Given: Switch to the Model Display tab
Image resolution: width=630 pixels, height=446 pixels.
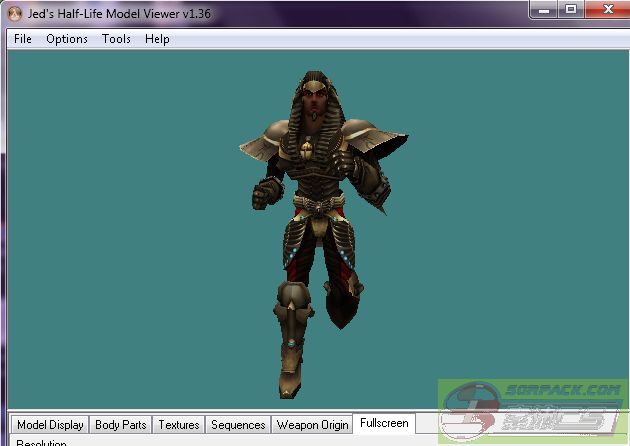Looking at the screenshot, I should coord(50,425).
